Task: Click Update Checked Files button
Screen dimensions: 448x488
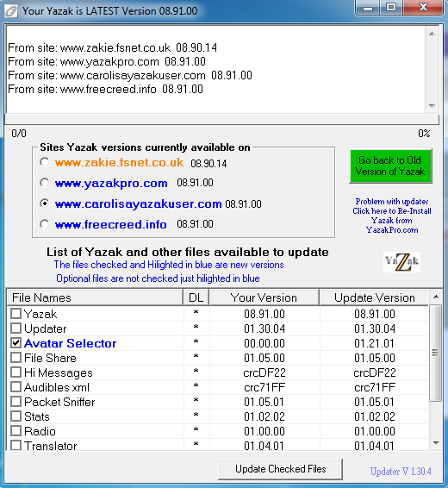Action: pyautogui.click(x=280, y=469)
